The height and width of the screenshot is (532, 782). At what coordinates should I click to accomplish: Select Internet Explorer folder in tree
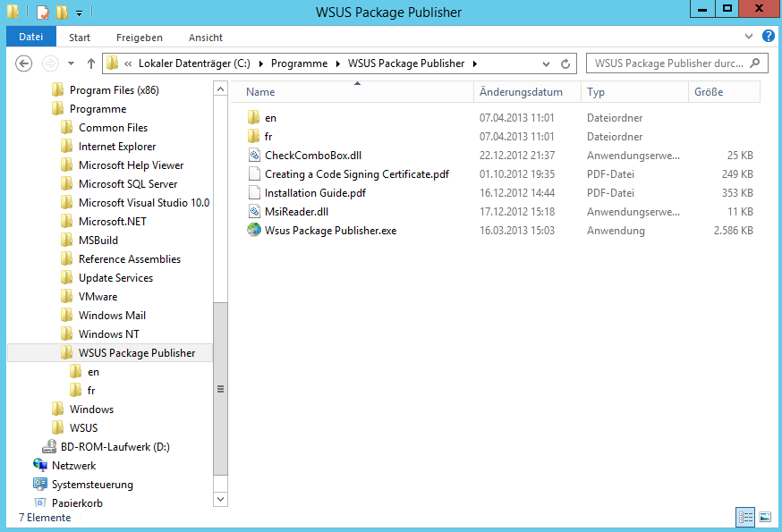[117, 147]
